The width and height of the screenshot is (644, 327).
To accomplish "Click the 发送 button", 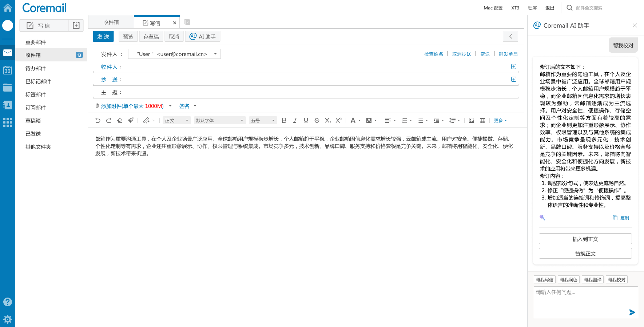I will point(103,37).
